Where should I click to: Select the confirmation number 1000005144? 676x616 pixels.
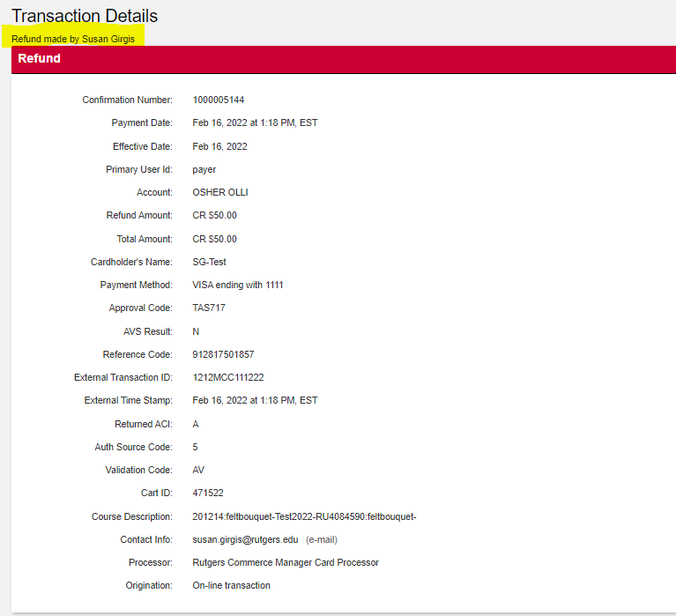[218, 100]
